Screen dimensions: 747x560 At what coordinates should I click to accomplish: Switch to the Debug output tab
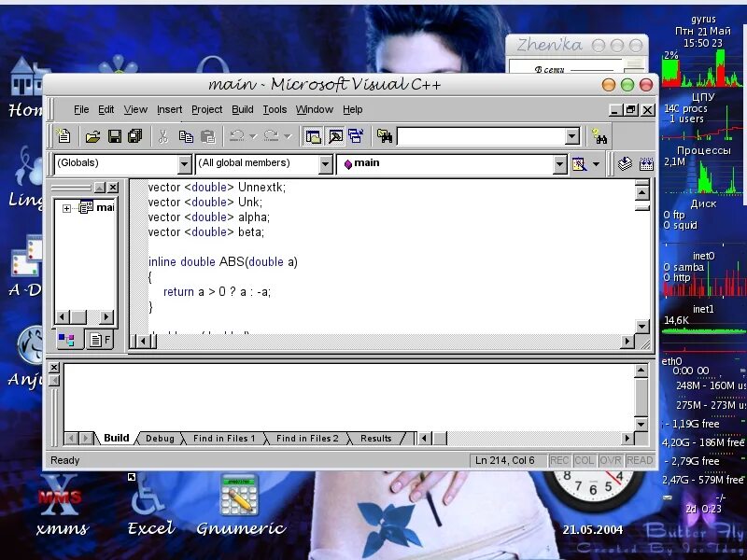tap(160, 438)
